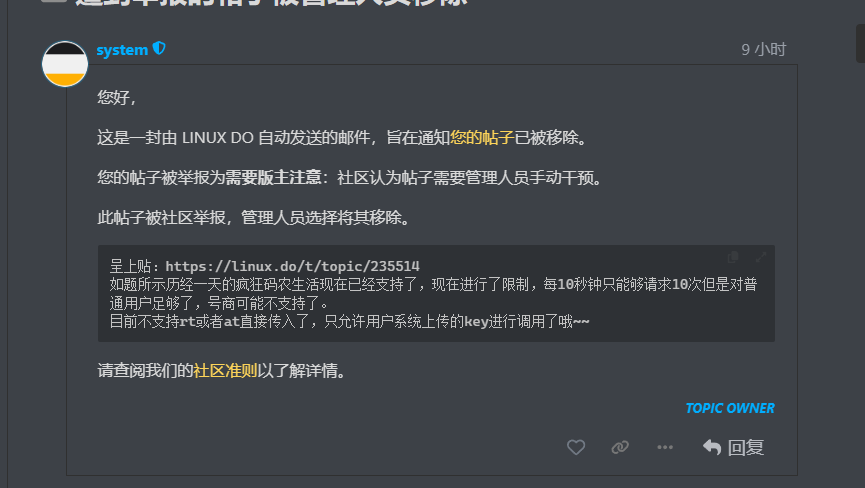
Task: Click the topic title heading at the top
Action: pos(271,2)
